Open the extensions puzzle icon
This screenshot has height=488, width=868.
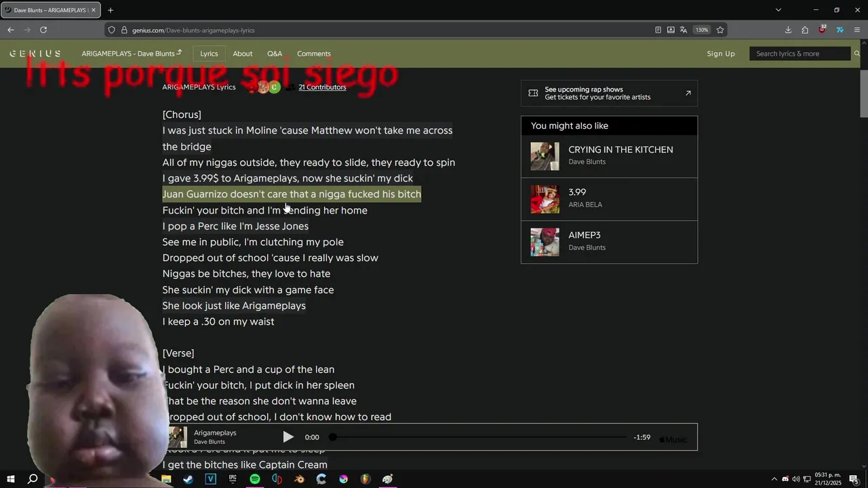[805, 30]
